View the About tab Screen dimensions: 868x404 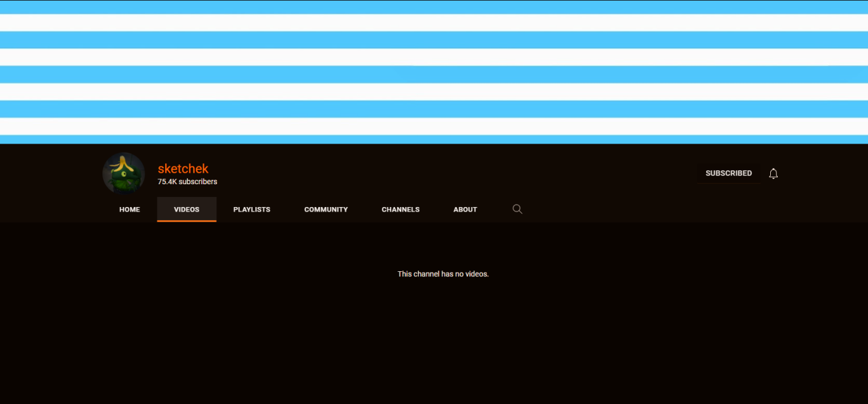[x=465, y=210]
